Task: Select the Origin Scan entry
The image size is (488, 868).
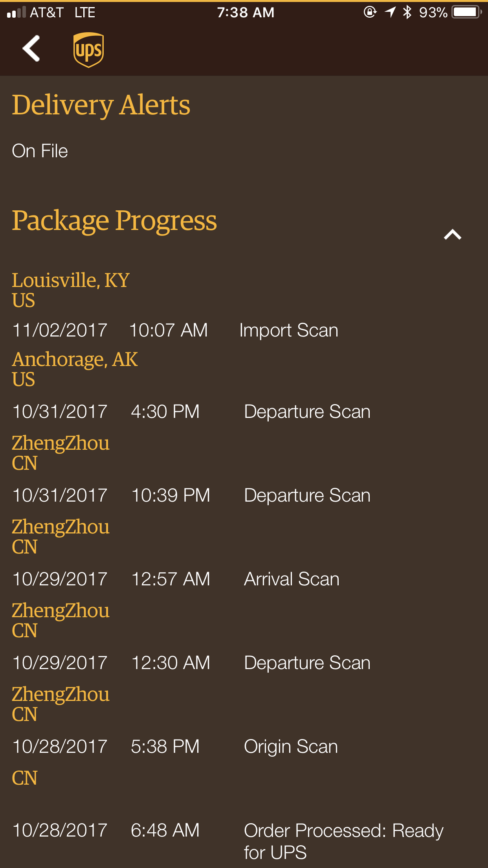Action: coord(291,747)
